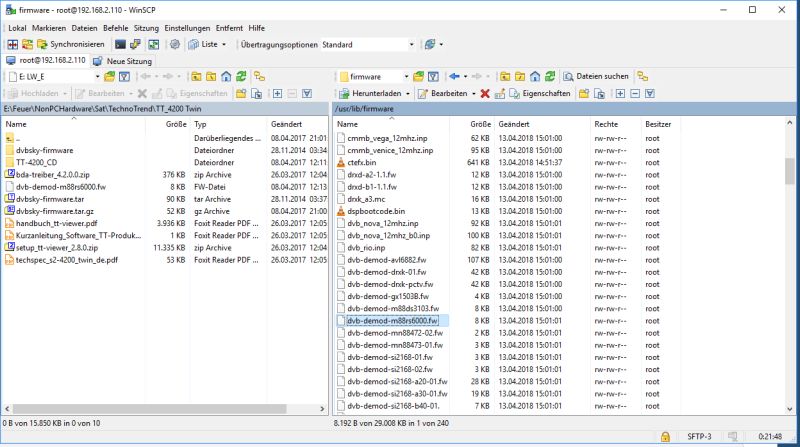Open in PuTTY icon in main toolbar
Viewport: 800px width, 447px height.
coord(135,44)
